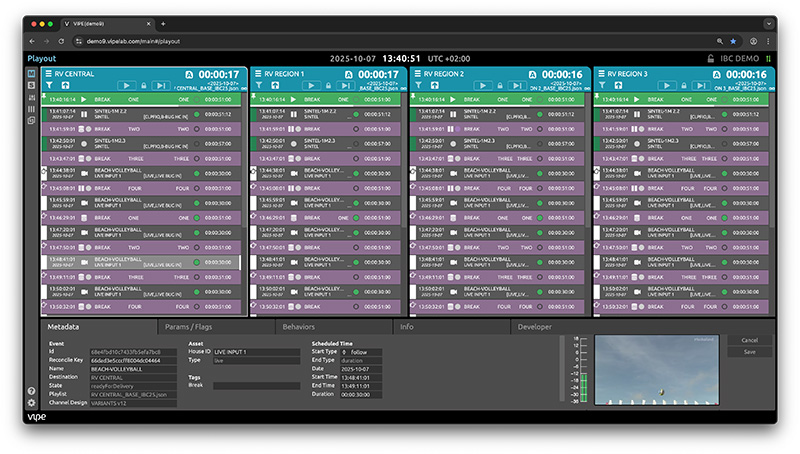The height and width of the screenshot is (454, 800).
Task: Select the S view icon in left sidebar
Action: [x=31, y=85]
